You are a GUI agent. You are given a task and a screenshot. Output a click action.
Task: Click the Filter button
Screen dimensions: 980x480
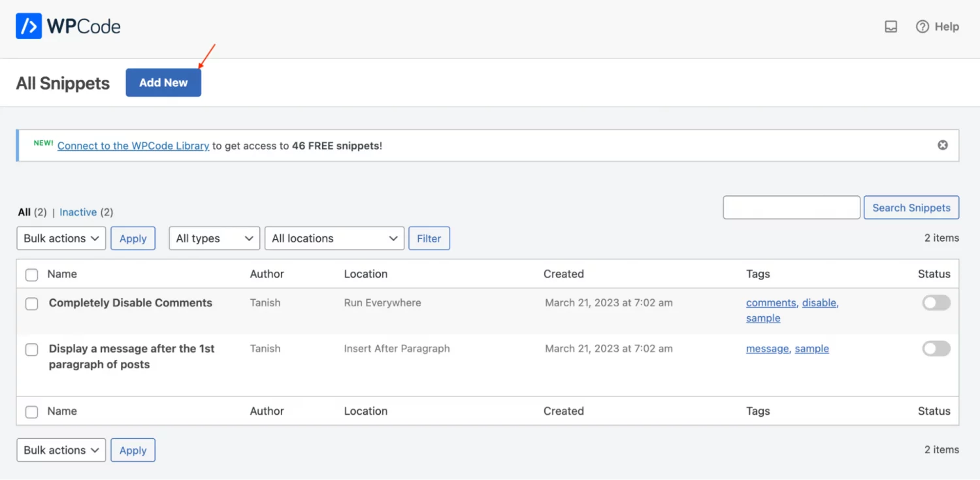point(429,238)
